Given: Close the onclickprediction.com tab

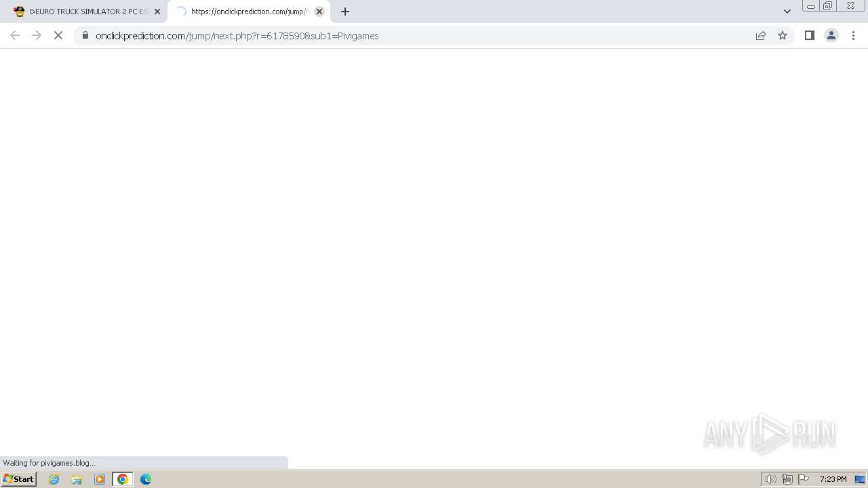Looking at the screenshot, I should point(319,12).
